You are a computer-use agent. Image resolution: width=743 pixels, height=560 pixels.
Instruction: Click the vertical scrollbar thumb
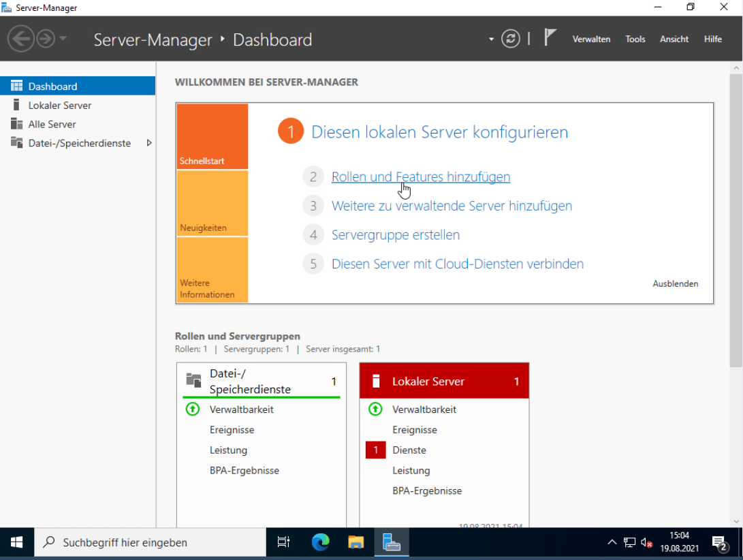pos(736,221)
